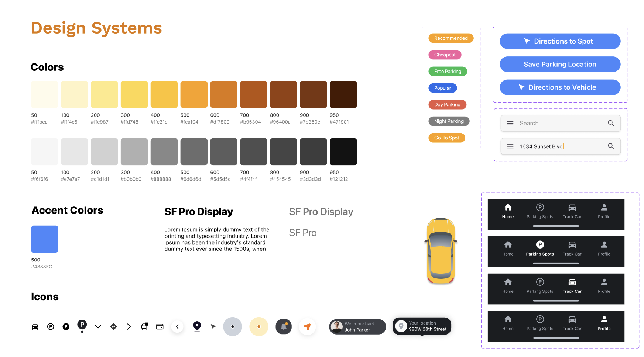Click the notification bell icon
The image size is (644, 357).
(x=284, y=327)
